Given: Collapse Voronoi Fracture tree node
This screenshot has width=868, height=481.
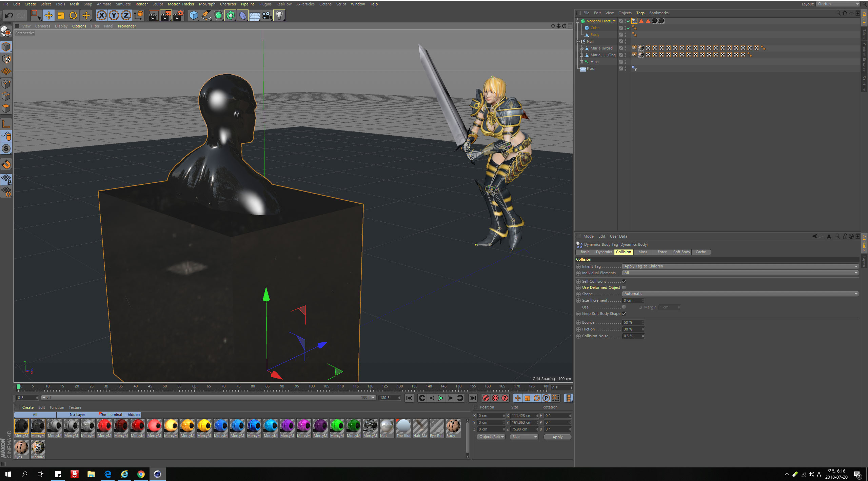Looking at the screenshot, I should click(x=578, y=21).
